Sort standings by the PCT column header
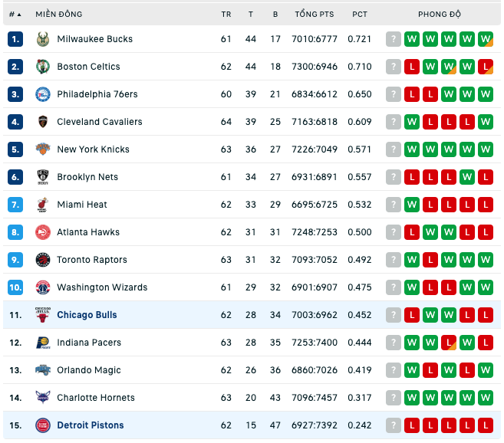504x443 pixels. click(x=360, y=15)
